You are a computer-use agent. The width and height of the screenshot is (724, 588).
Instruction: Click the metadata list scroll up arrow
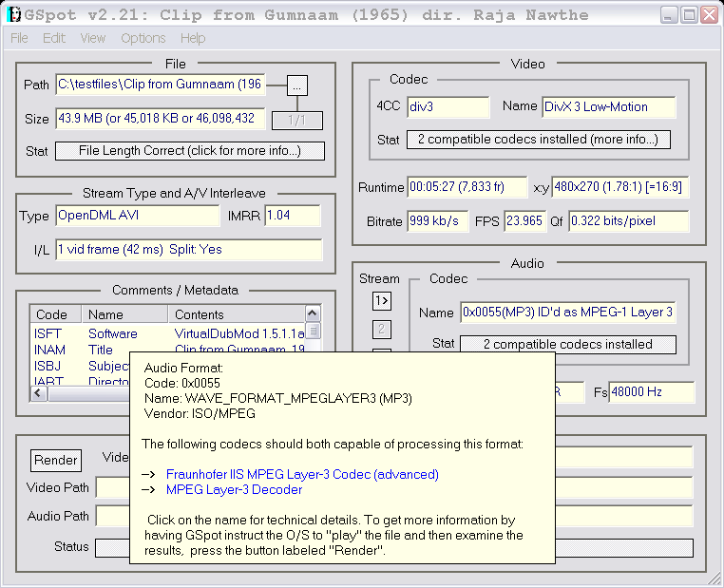[x=313, y=313]
